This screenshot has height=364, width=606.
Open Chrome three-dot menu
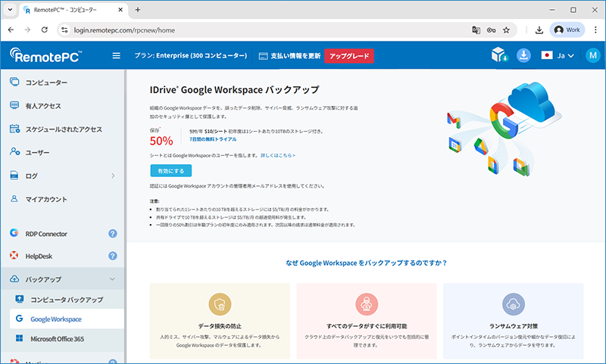[595, 30]
